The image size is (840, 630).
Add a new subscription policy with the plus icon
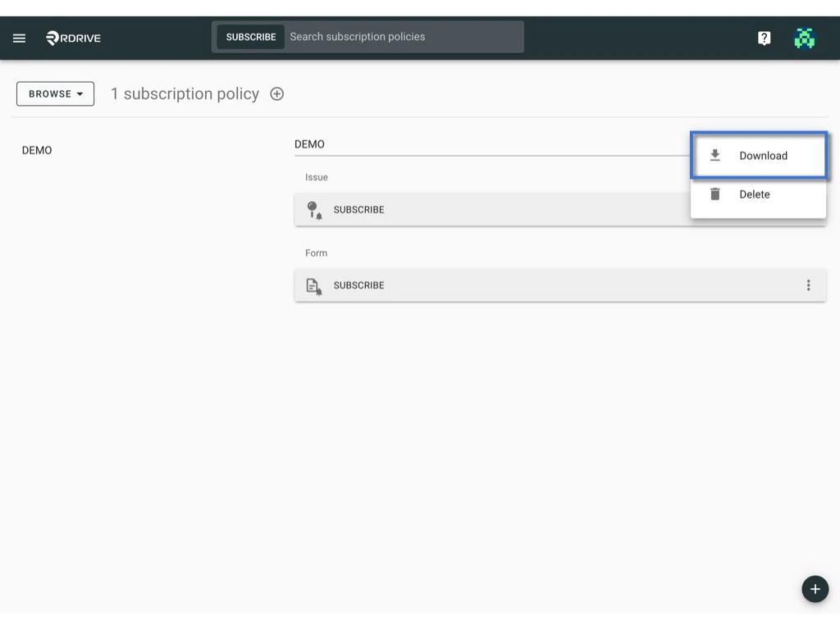[x=276, y=94]
